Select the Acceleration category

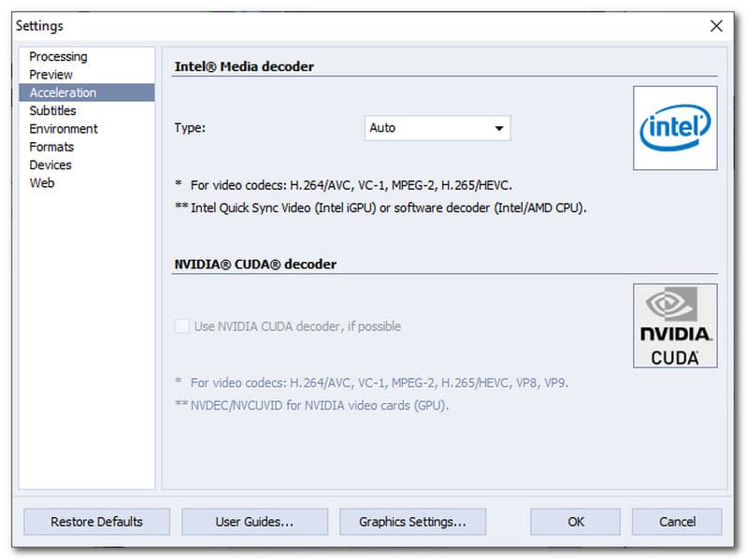(x=63, y=93)
